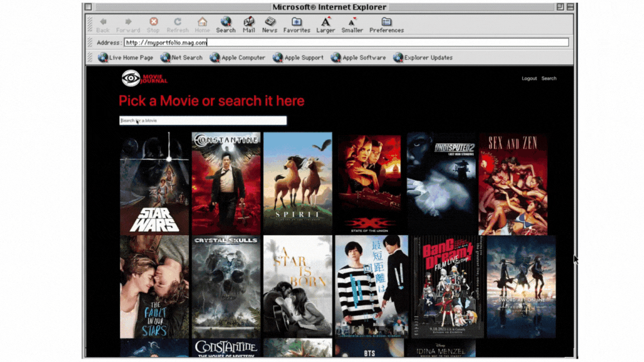Open the Apple Computer bookmark
Image resolution: width=644 pixels, height=362 pixels.
238,58
